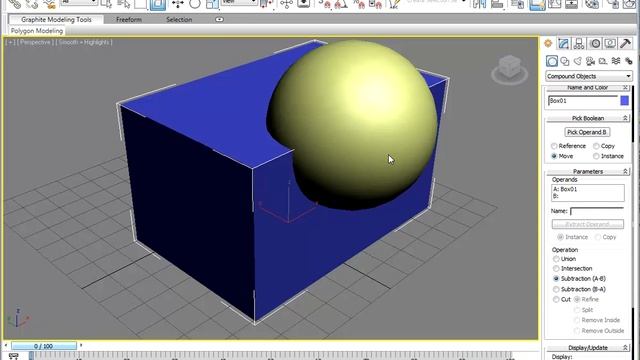Collapse the Pick Boolean rollout

(587, 118)
